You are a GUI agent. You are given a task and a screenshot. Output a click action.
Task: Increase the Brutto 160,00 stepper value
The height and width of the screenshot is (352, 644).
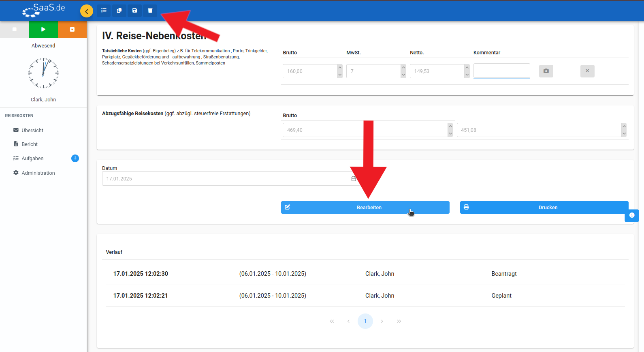pos(340,68)
